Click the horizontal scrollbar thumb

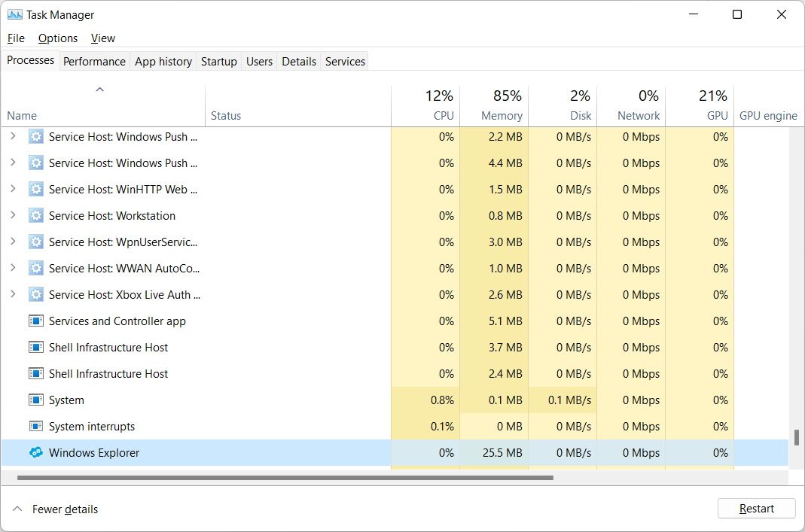pos(285,478)
